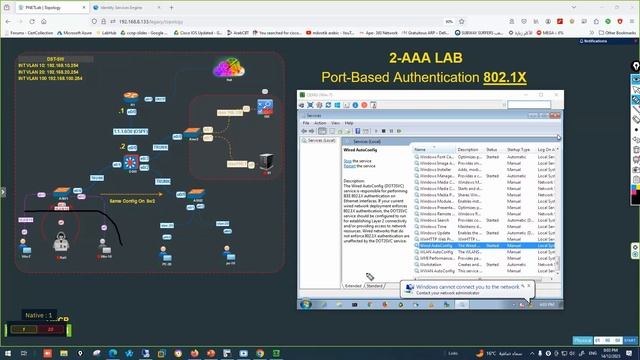640x360 pixels.
Task: Select the hacker node in topology
Action: tap(61, 242)
